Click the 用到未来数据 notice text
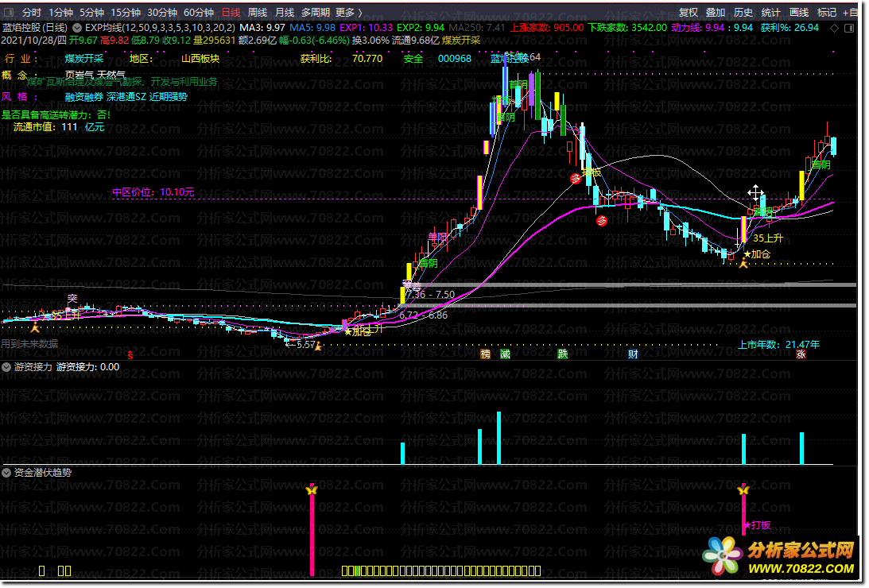 click(29, 344)
